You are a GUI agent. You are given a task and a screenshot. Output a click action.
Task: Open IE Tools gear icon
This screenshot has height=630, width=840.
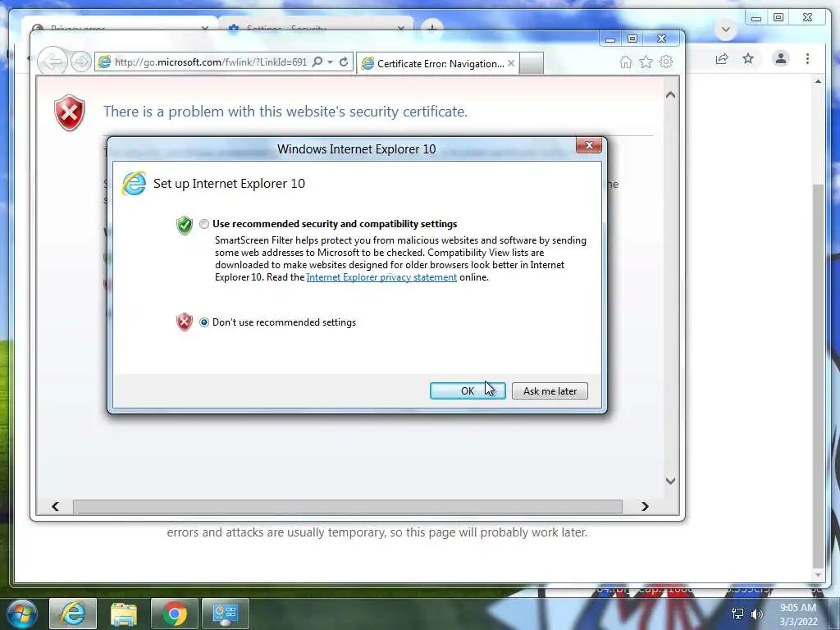coord(666,62)
